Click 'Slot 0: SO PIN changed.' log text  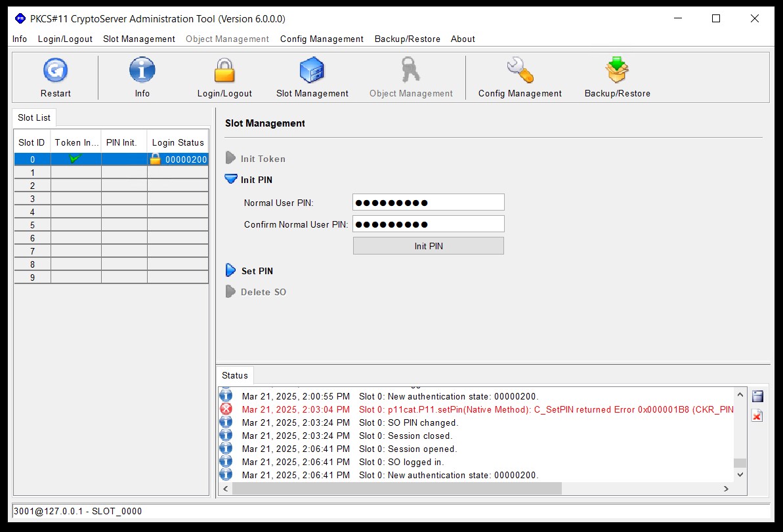pyautogui.click(x=408, y=422)
